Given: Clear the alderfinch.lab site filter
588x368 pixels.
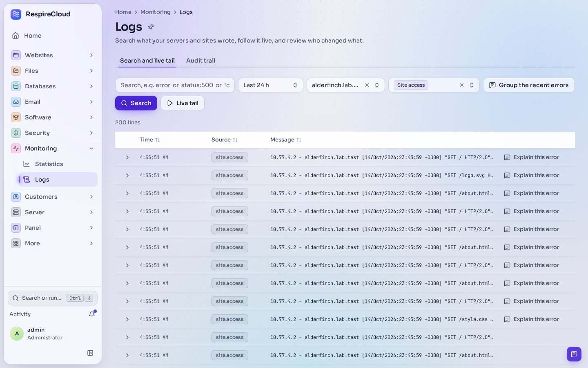Looking at the screenshot, I should [x=367, y=85].
